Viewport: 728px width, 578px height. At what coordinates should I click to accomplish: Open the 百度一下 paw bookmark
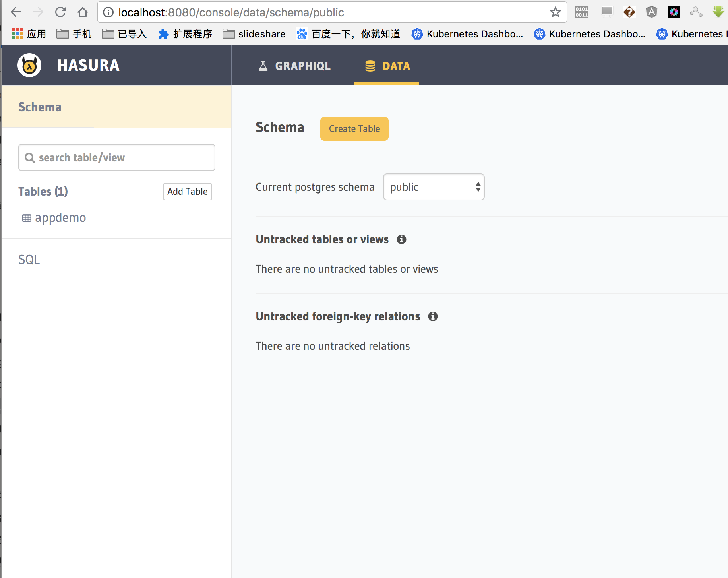point(348,34)
